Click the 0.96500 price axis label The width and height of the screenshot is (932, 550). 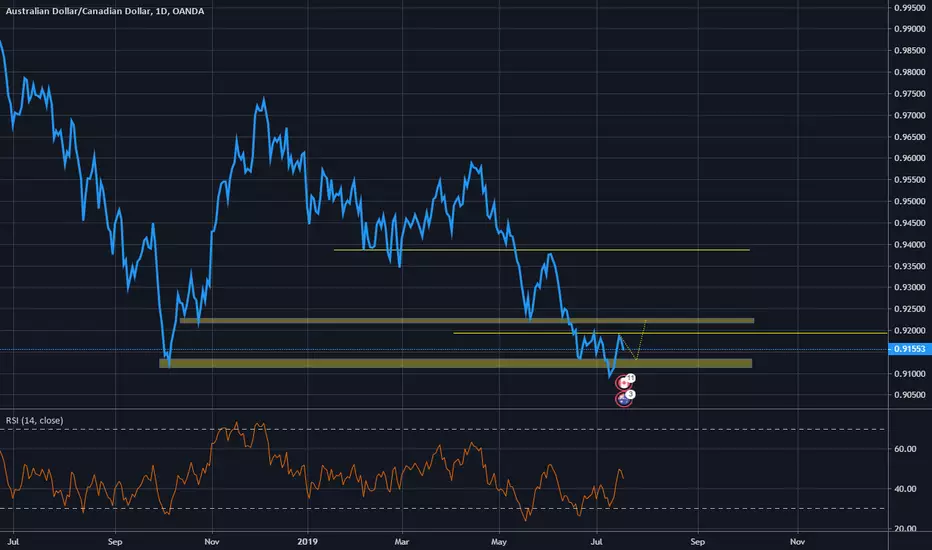909,137
